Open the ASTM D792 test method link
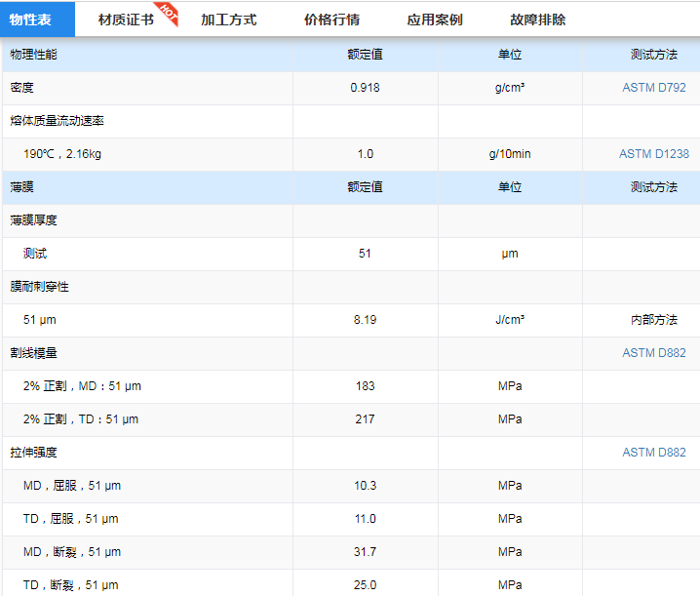 click(653, 88)
